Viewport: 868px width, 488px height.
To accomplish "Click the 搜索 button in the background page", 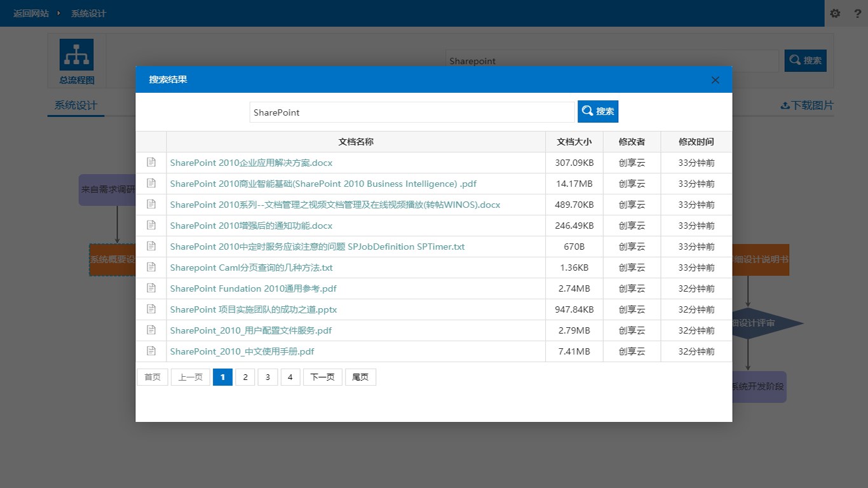I will (x=805, y=60).
